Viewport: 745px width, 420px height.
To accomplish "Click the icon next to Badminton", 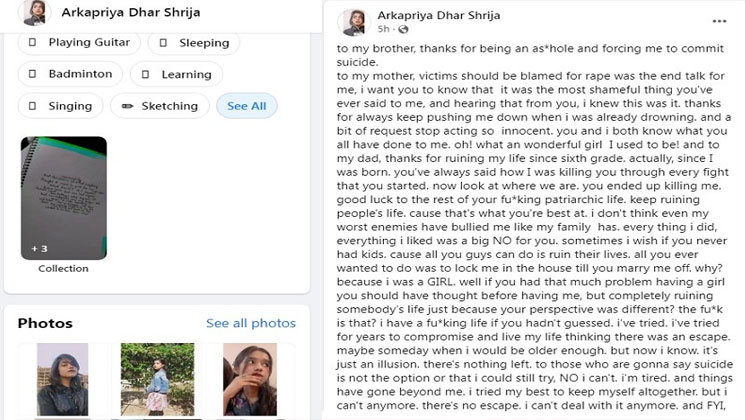I will 32,74.
